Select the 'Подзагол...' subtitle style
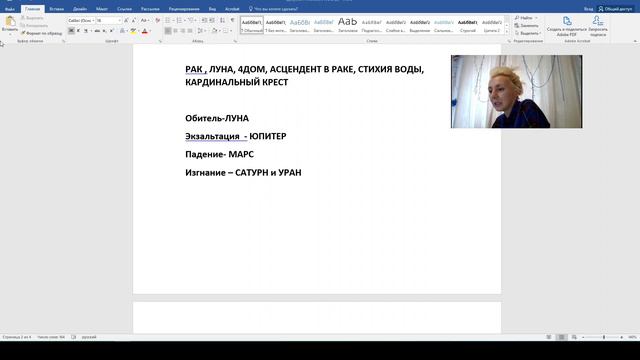 click(x=371, y=25)
